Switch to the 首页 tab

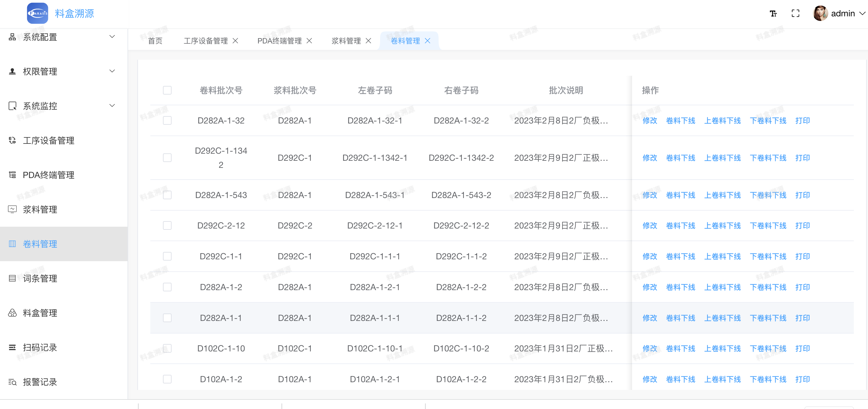pos(155,41)
